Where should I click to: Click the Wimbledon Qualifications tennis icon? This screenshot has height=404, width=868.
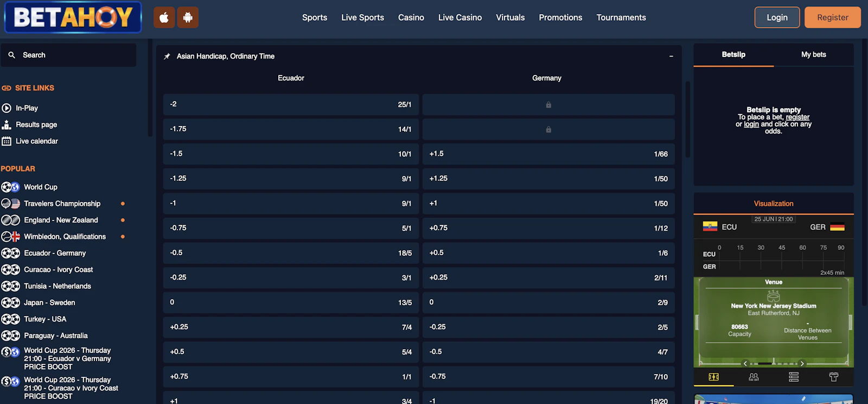coord(10,237)
